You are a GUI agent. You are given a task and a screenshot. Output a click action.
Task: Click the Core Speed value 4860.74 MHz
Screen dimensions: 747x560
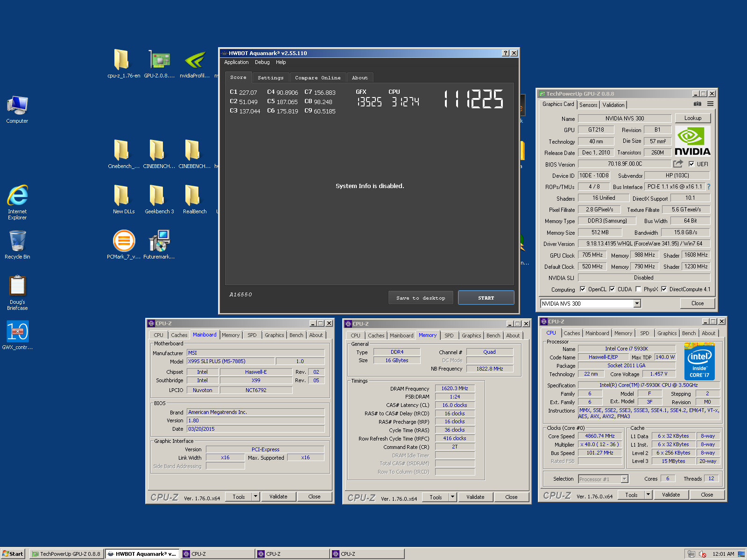[x=600, y=436]
